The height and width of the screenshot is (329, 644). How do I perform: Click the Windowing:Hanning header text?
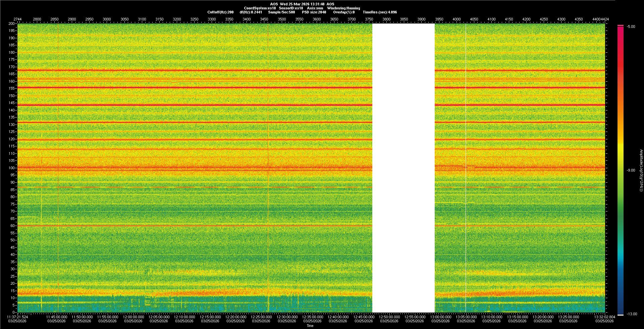click(x=343, y=8)
